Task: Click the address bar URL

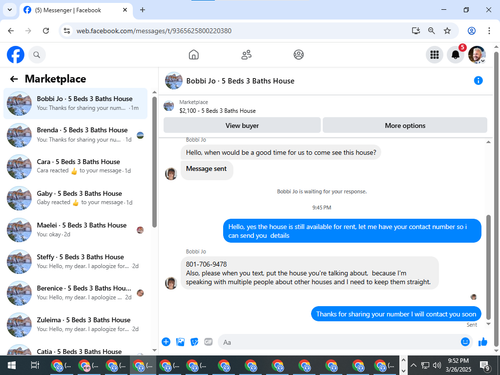Action: pyautogui.click(x=154, y=31)
